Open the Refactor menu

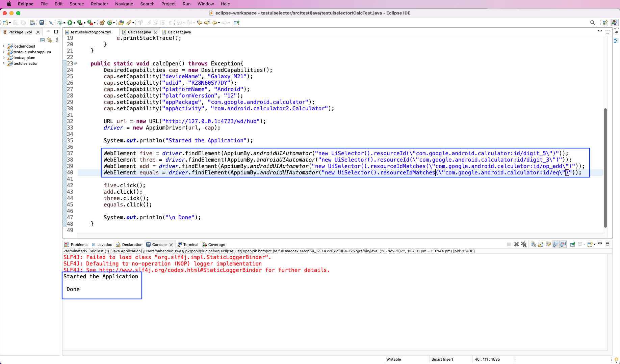pyautogui.click(x=99, y=4)
